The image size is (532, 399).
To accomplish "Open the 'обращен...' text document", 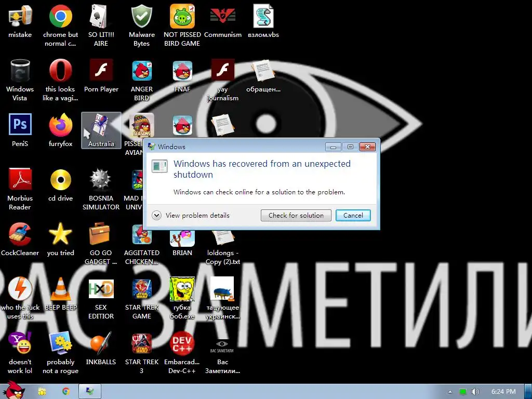I will tap(263, 71).
